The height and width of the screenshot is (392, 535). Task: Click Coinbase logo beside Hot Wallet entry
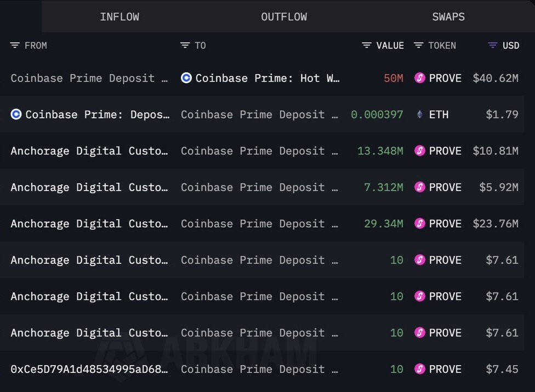186,78
